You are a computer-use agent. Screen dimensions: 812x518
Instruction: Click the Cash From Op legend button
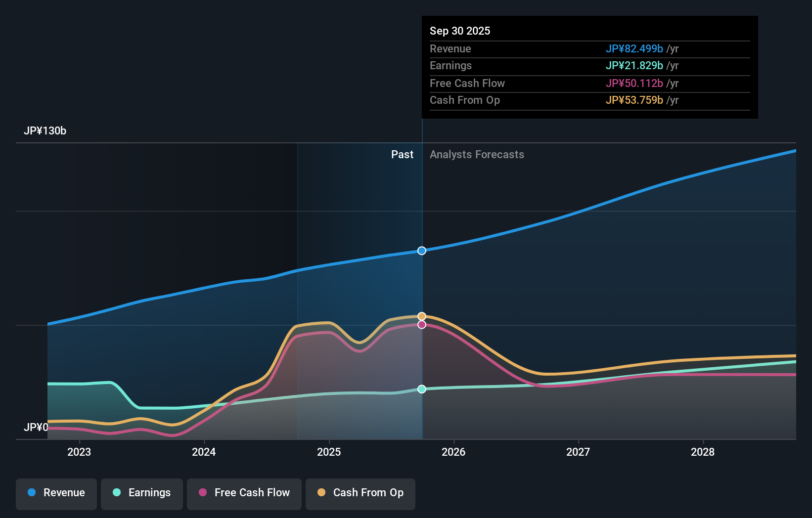(360, 493)
